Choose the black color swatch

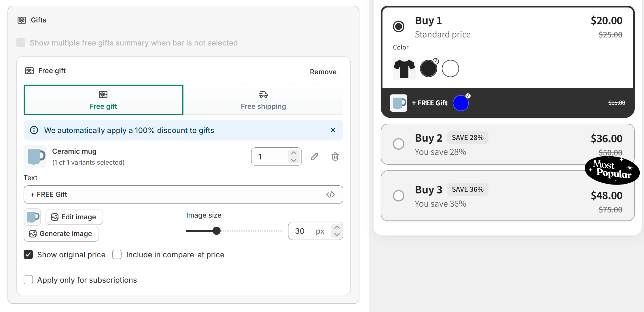click(x=429, y=69)
